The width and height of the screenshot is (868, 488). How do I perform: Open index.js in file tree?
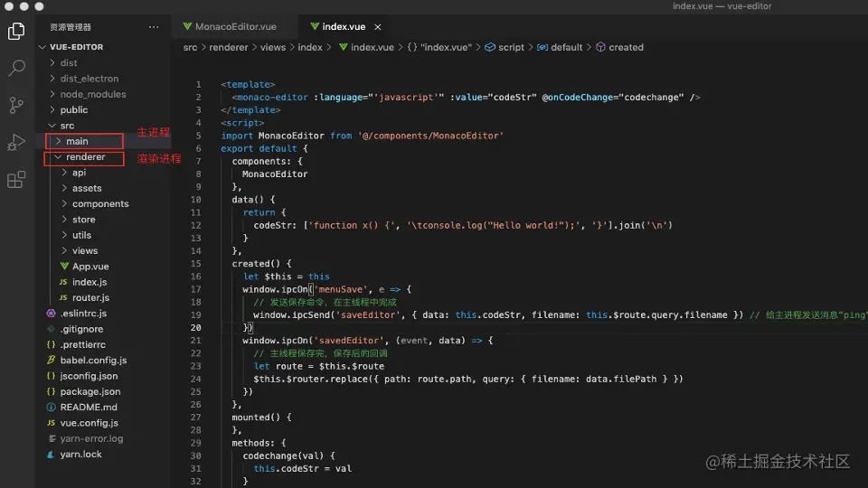click(x=90, y=282)
